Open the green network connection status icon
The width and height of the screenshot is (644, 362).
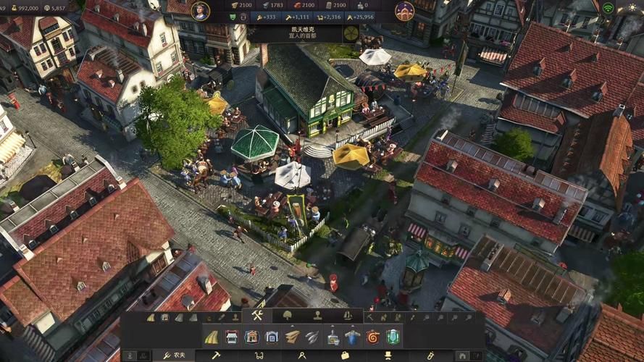coord(608,8)
